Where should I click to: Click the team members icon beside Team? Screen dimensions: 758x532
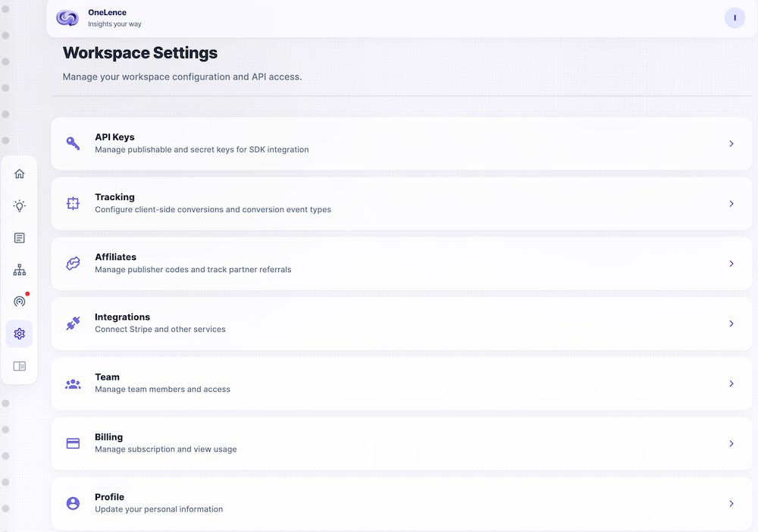[x=73, y=383]
